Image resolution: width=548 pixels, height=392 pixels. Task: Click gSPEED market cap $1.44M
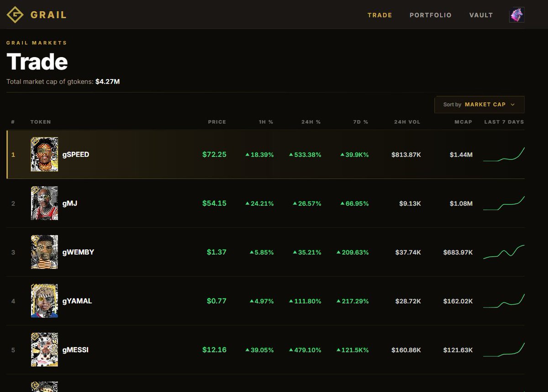[461, 155]
